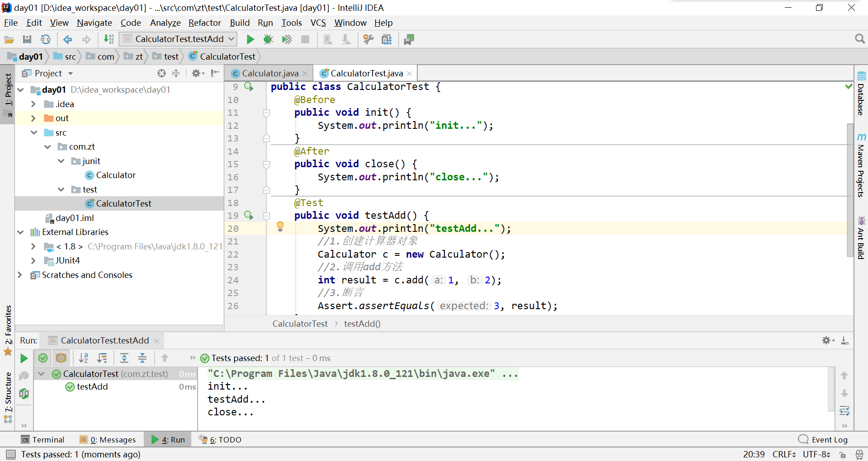Collapse External Libraries node
The image size is (868, 461).
pyautogui.click(x=20, y=232)
